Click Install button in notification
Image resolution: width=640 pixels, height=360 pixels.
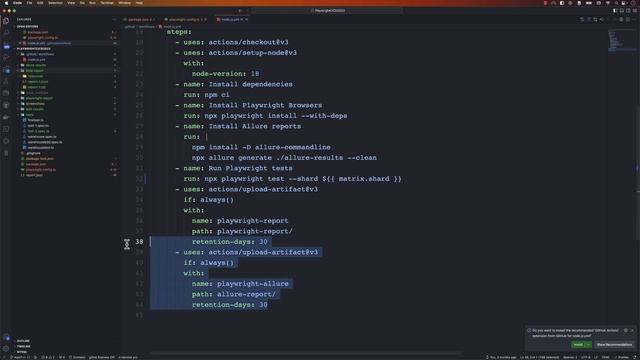tap(578, 344)
